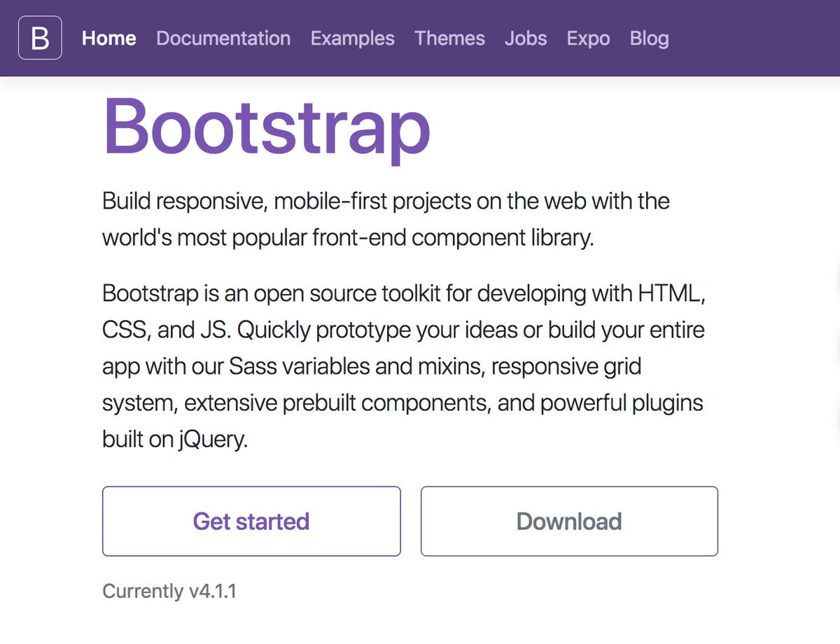Open the Expo nav link
The image size is (840, 644).
click(x=588, y=38)
